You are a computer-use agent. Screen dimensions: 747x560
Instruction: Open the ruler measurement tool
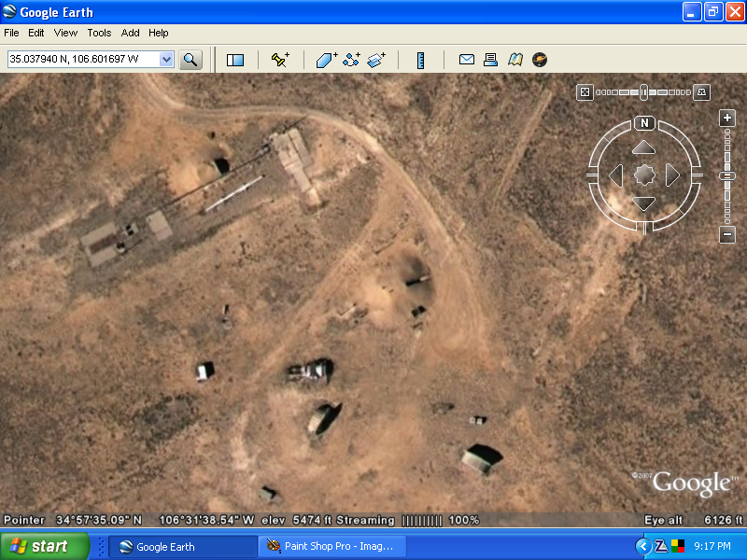click(420, 61)
